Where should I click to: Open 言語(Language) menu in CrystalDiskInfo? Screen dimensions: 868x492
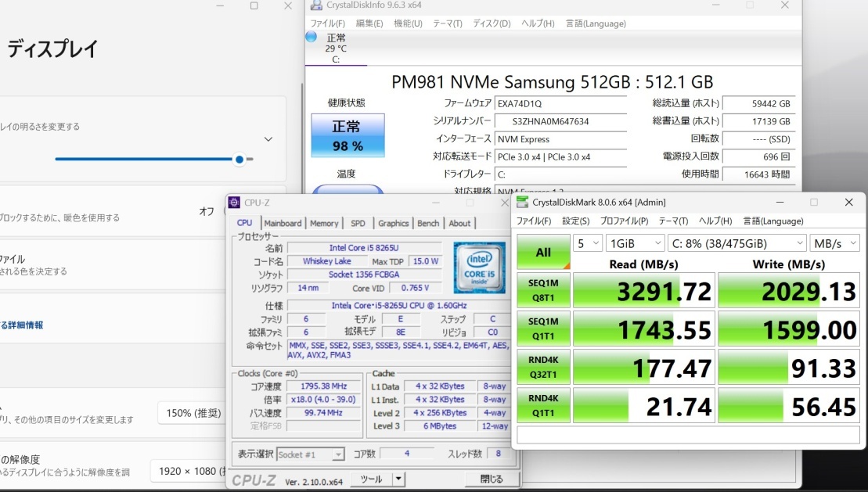tap(596, 23)
